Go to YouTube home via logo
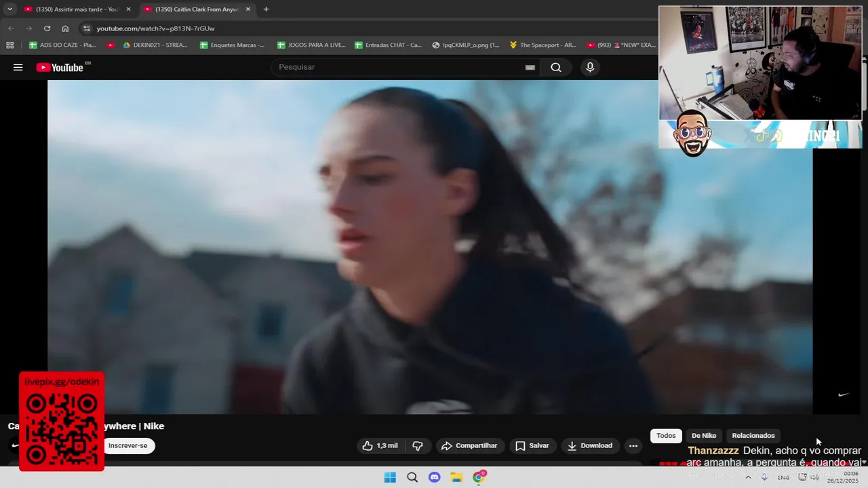The height and width of the screenshot is (488, 868). 60,67
